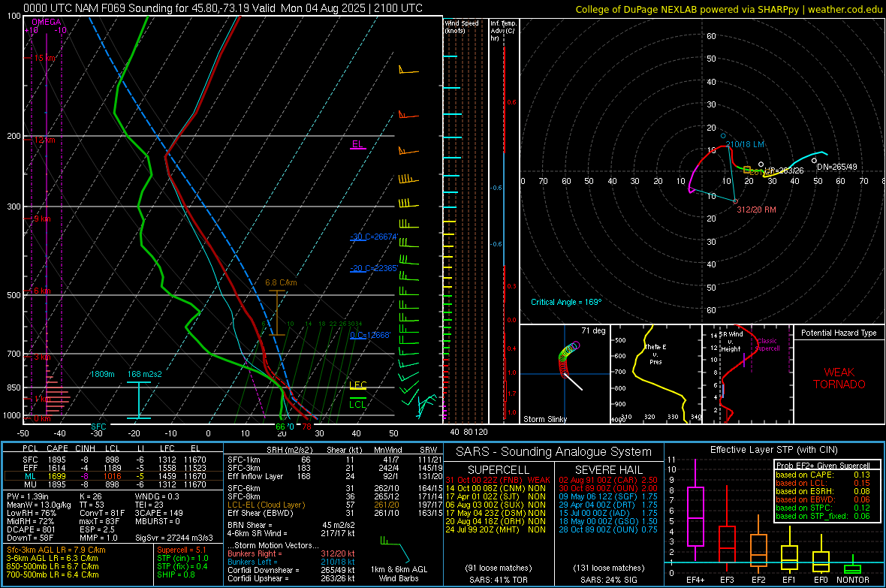Click the red "12 km" height marker

click(44, 140)
